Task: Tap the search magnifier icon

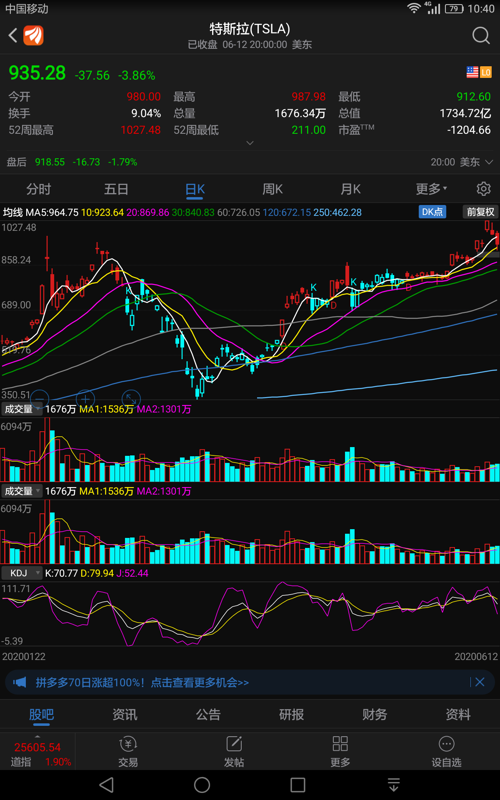Action: click(481, 36)
